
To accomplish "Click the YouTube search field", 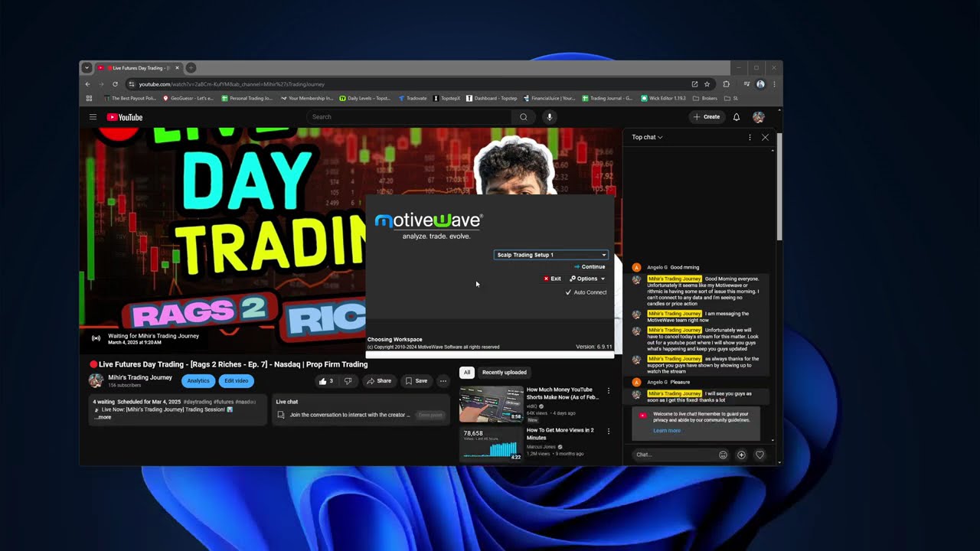I will pyautogui.click(x=410, y=117).
